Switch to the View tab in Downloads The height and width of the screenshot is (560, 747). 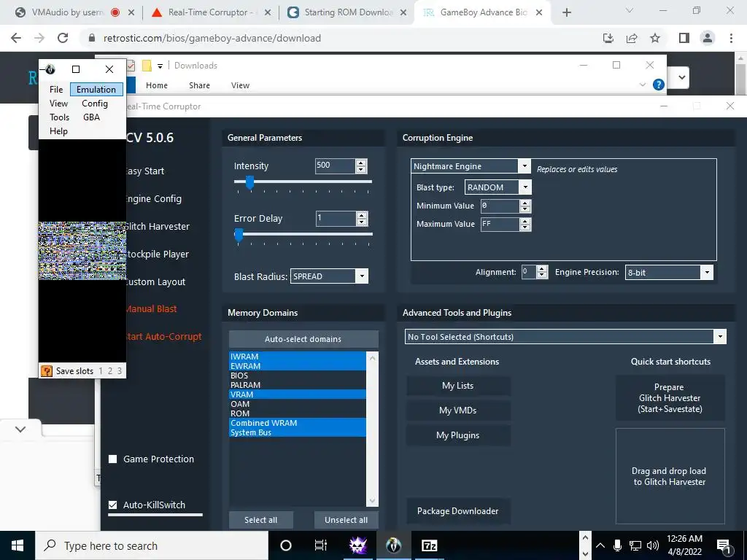[240, 85]
